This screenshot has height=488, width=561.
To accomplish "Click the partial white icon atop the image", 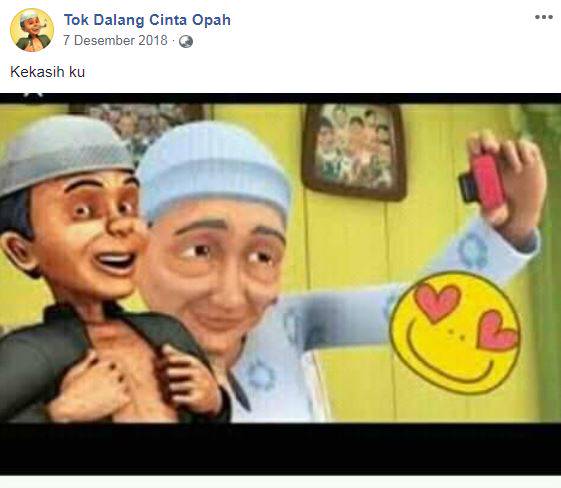I will [34, 95].
